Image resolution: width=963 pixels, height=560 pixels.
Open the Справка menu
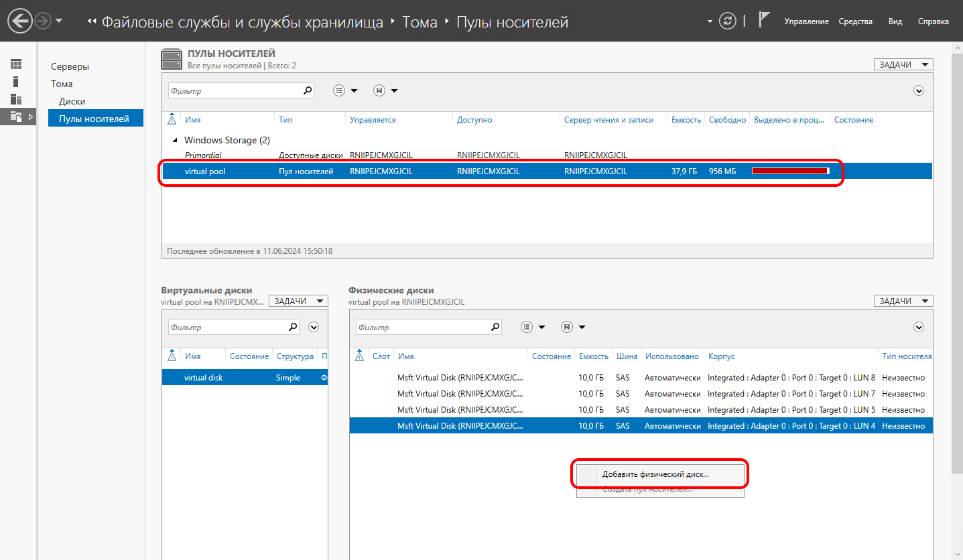pyautogui.click(x=933, y=21)
